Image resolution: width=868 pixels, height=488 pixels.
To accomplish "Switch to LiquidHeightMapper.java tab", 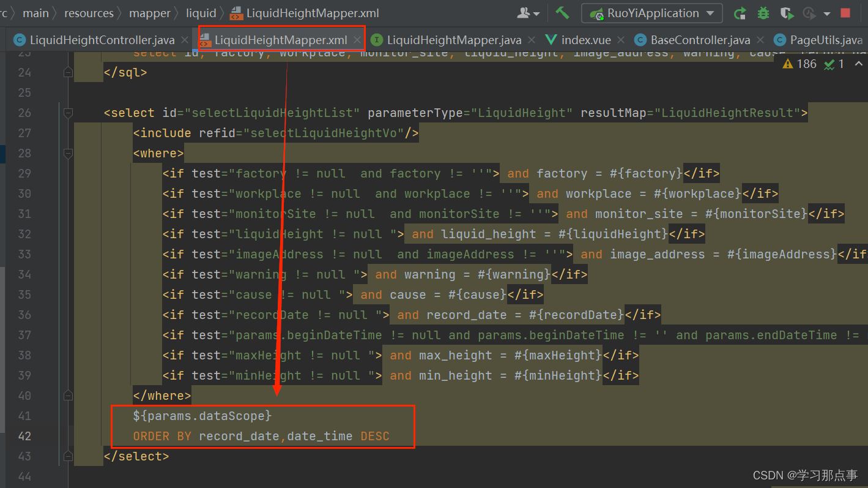I will [x=454, y=40].
